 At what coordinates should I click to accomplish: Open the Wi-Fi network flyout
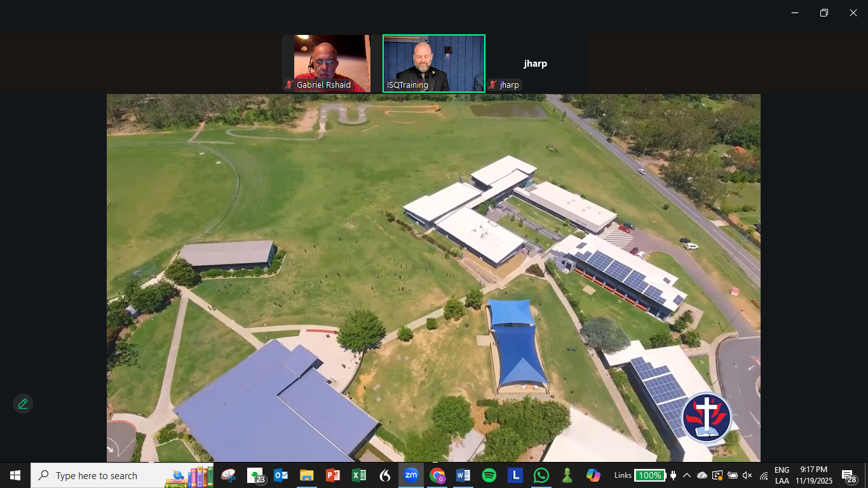[763, 475]
